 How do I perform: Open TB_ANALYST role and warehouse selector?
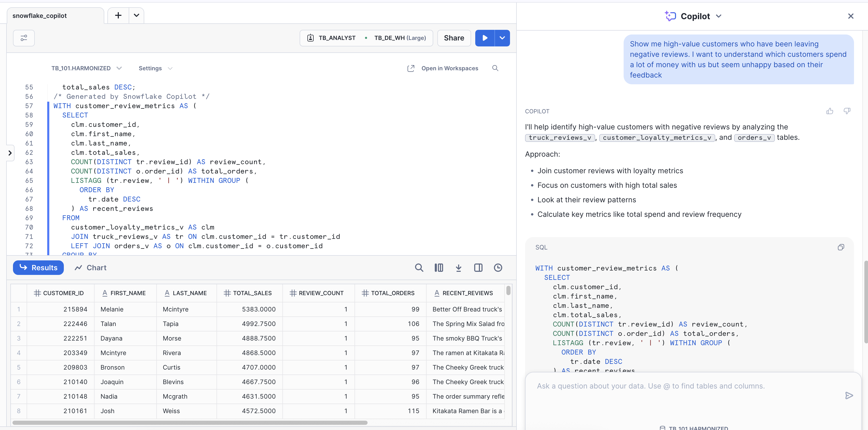coord(366,38)
